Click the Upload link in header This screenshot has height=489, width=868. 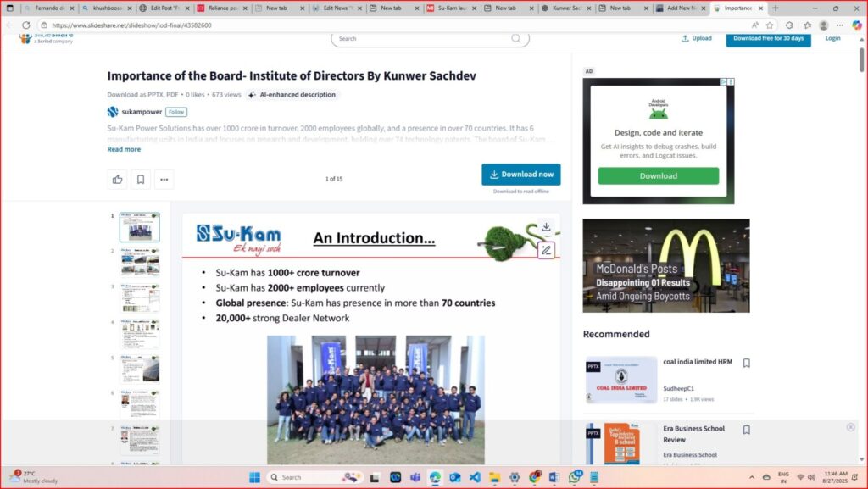pos(697,38)
